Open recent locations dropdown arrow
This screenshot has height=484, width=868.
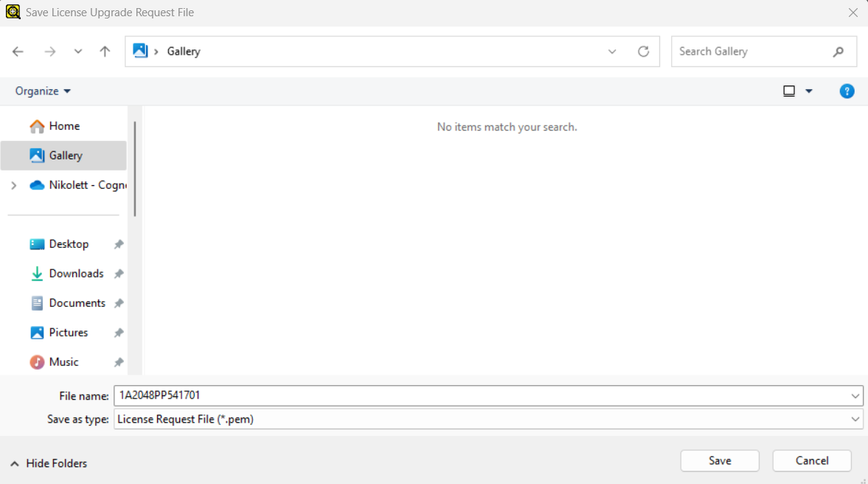coord(78,52)
